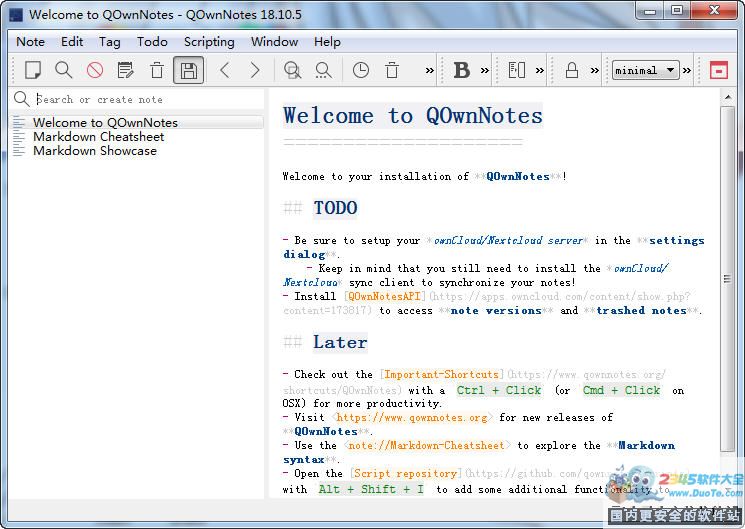Viewport: 745px width, 529px height.
Task: Click the Important-Shortcuts link
Action: (441, 375)
